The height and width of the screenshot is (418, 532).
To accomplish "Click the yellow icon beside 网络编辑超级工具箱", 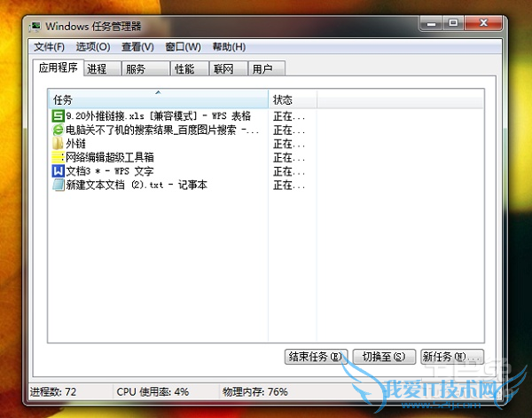I will [58, 157].
